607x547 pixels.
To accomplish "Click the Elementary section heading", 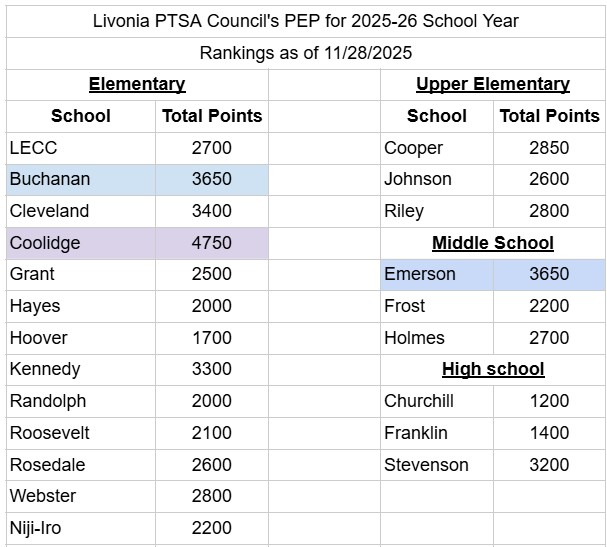I will coord(137,85).
